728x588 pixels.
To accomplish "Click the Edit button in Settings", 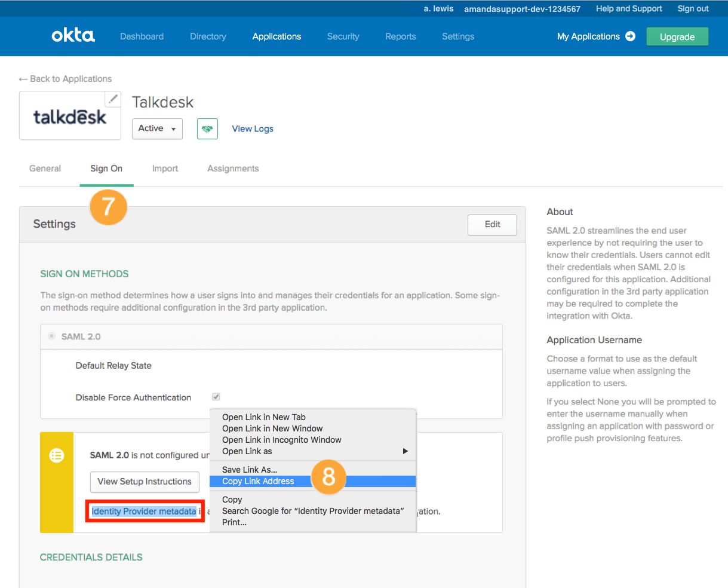I will pos(493,224).
